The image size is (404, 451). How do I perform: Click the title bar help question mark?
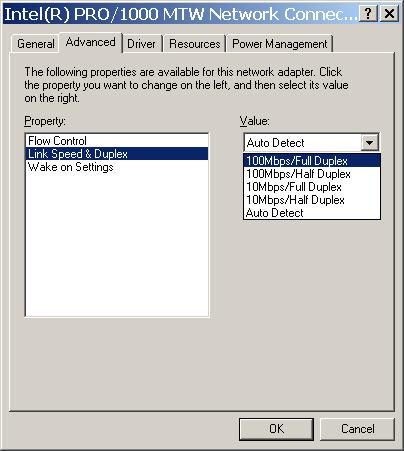pos(368,14)
